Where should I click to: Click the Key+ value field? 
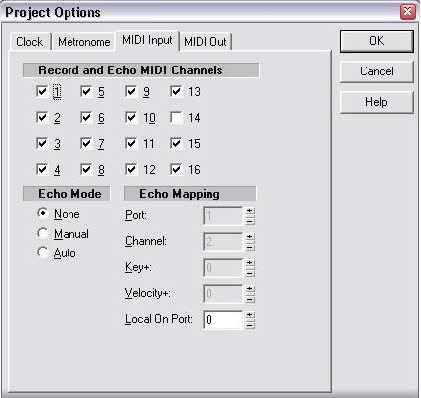[x=223, y=268]
